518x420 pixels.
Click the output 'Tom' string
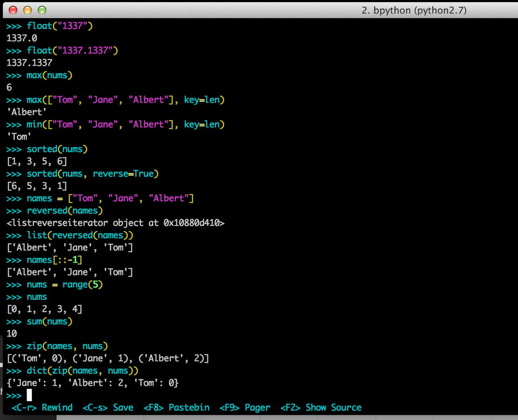19,137
